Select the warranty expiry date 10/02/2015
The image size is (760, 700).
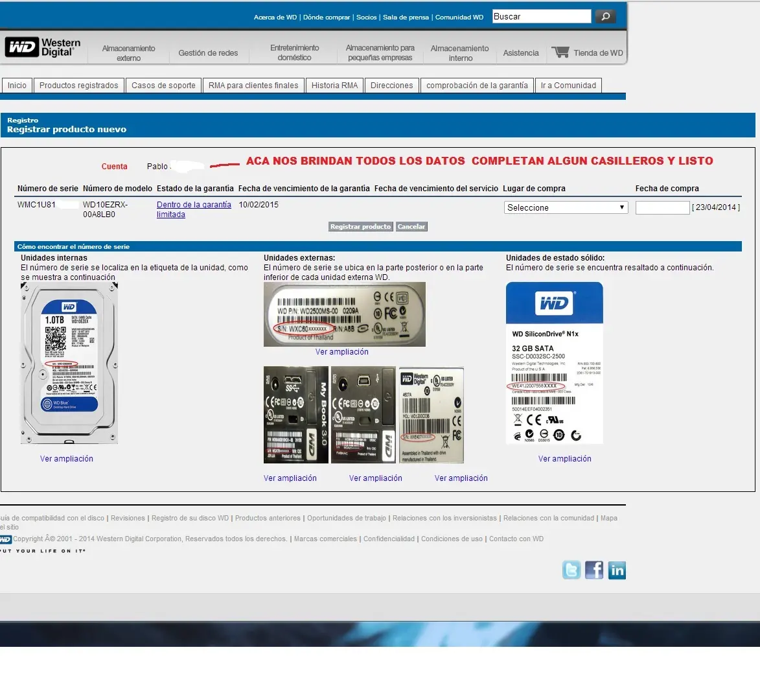(x=259, y=205)
